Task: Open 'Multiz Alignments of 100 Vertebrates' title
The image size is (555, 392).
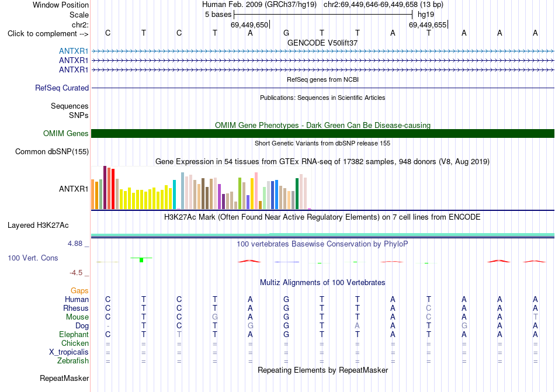Action: (x=322, y=282)
